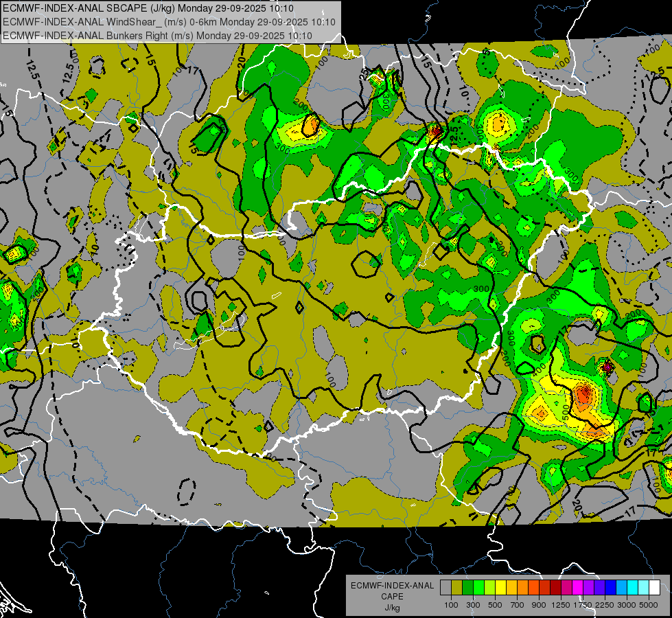Click the legend value 1750

[x=583, y=605]
